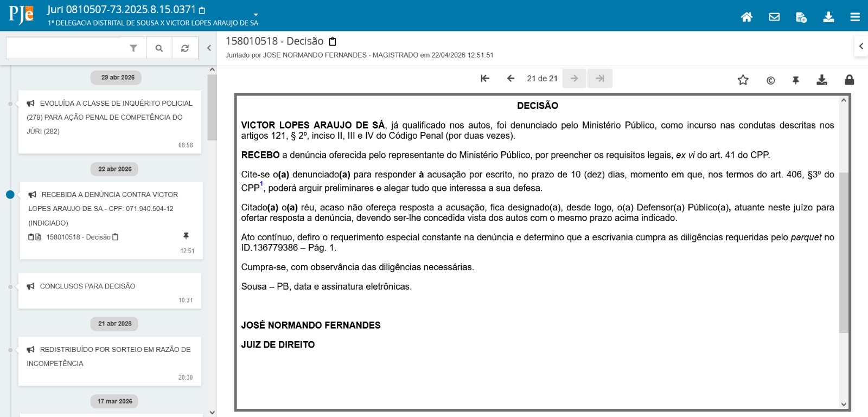Click the timeline search magnifier button
The image size is (868, 417).
[x=159, y=48]
